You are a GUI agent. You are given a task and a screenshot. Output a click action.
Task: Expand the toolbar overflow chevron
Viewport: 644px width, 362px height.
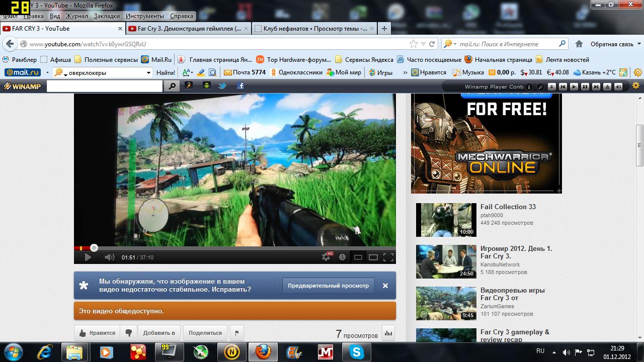click(405, 72)
